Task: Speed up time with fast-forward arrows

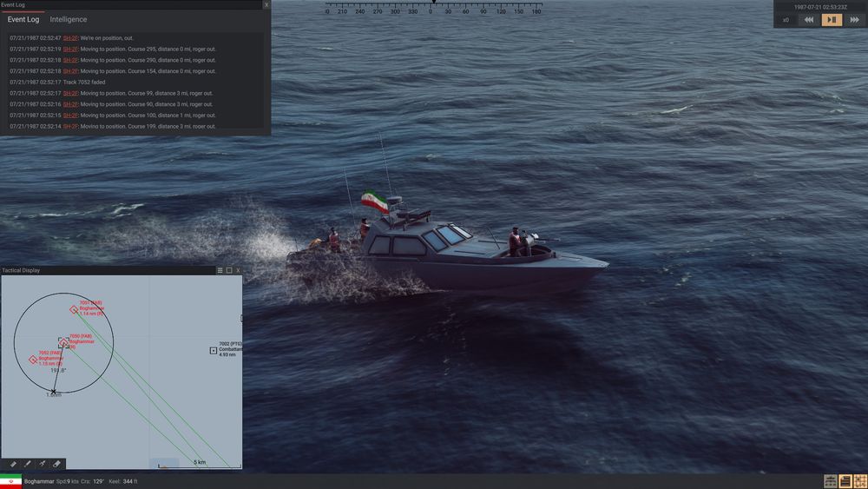Action: [x=854, y=20]
